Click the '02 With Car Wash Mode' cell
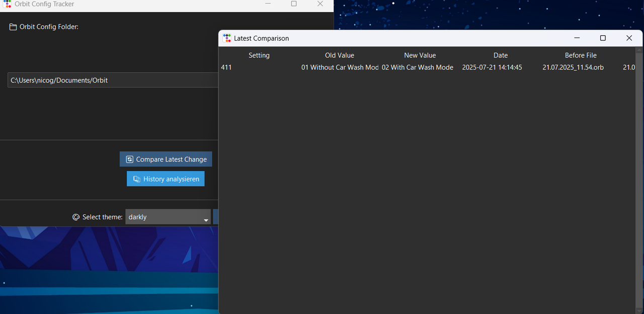The width and height of the screenshot is (644, 314). pos(418,67)
